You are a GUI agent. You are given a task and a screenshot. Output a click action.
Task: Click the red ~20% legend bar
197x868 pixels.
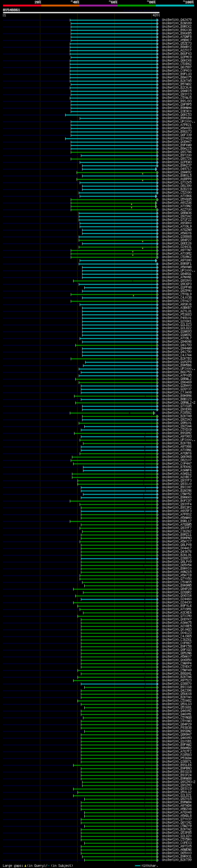pos(22,6)
